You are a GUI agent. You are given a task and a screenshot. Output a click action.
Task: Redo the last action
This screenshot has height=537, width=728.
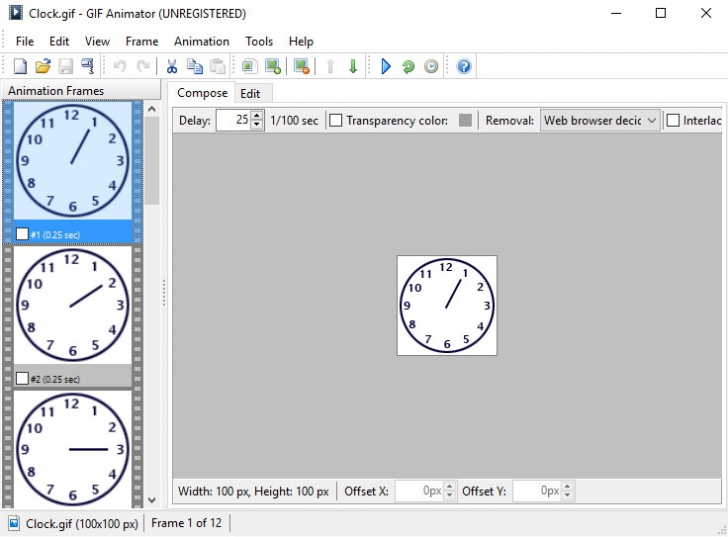point(143,66)
